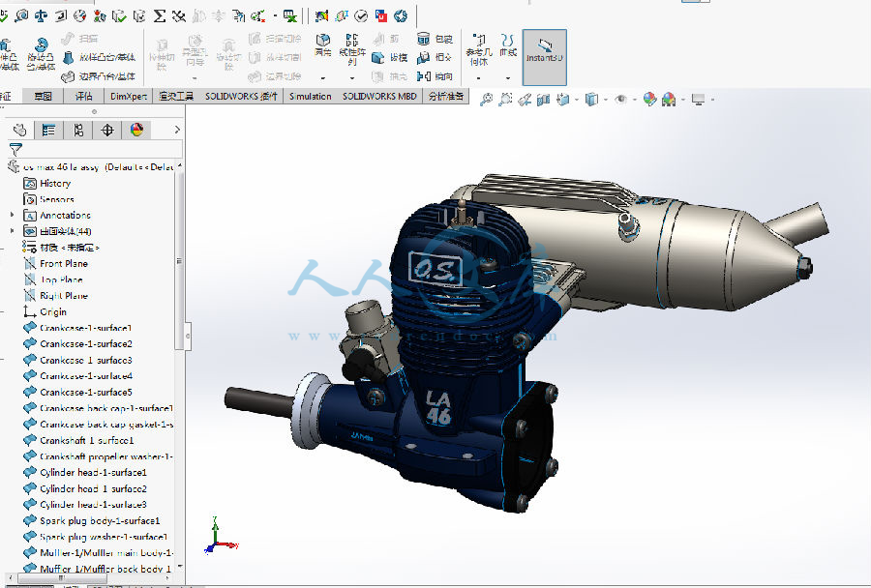Image resolution: width=871 pixels, height=588 pixels.
Task: Switch to the 评估 (Evaluate) tab
Action: (x=84, y=96)
